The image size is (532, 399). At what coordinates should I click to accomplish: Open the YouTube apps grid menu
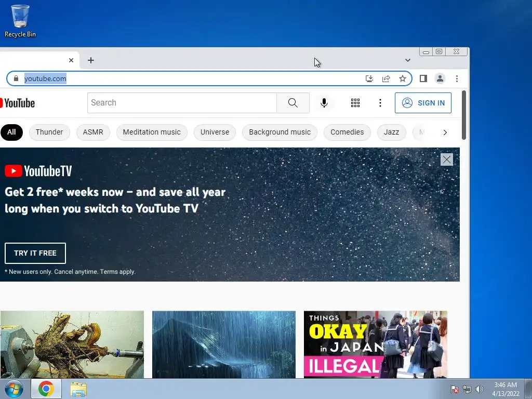(355, 103)
